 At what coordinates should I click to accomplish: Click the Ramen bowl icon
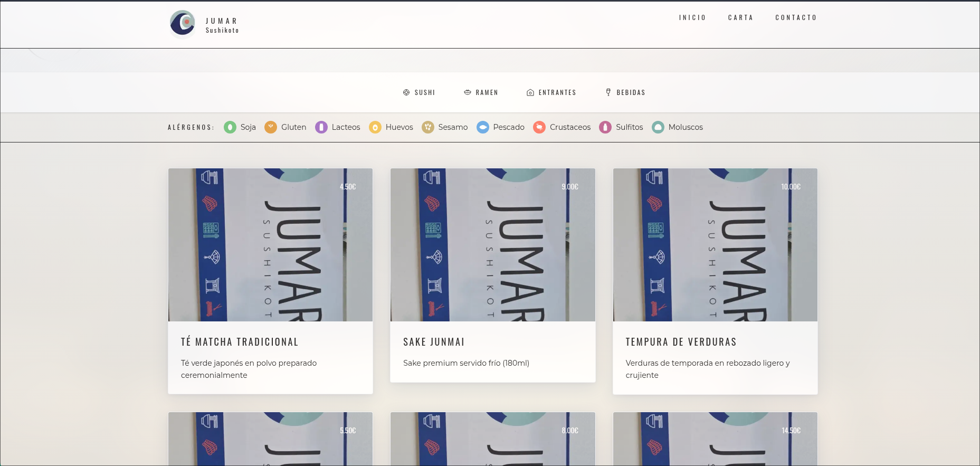tap(468, 92)
